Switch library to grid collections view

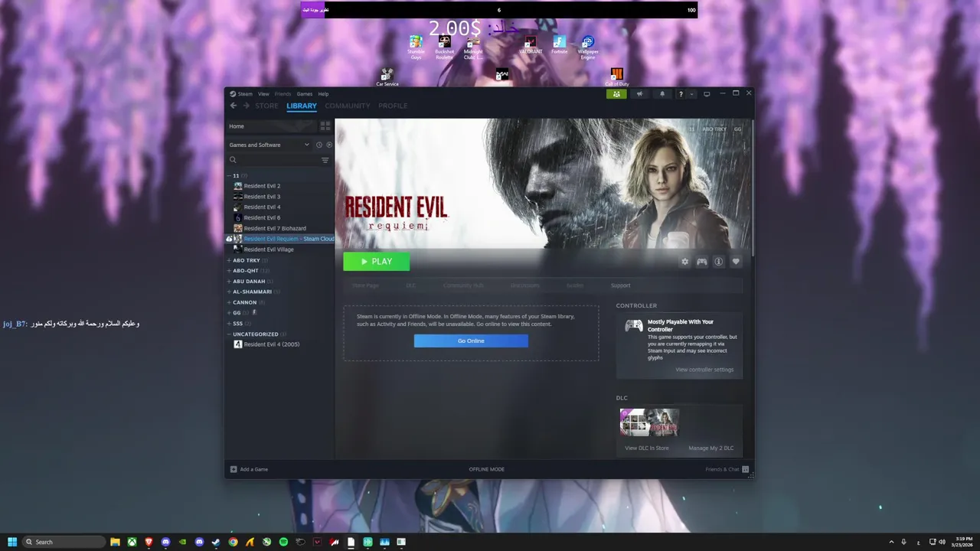tap(325, 126)
